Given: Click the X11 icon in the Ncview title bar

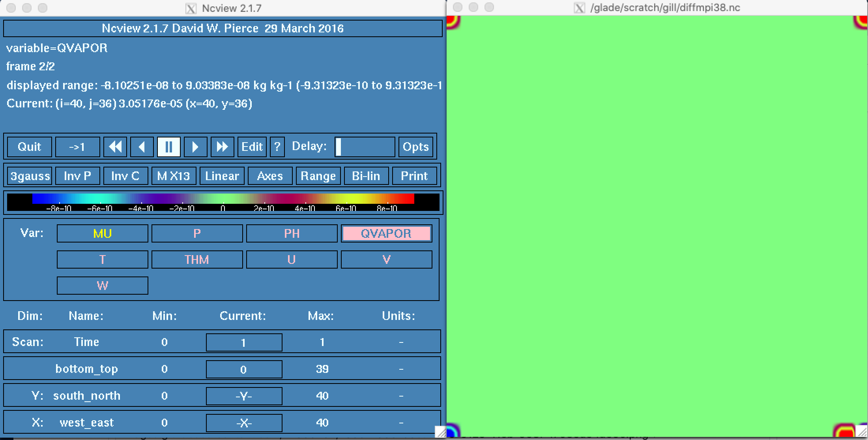Looking at the screenshot, I should [x=191, y=8].
